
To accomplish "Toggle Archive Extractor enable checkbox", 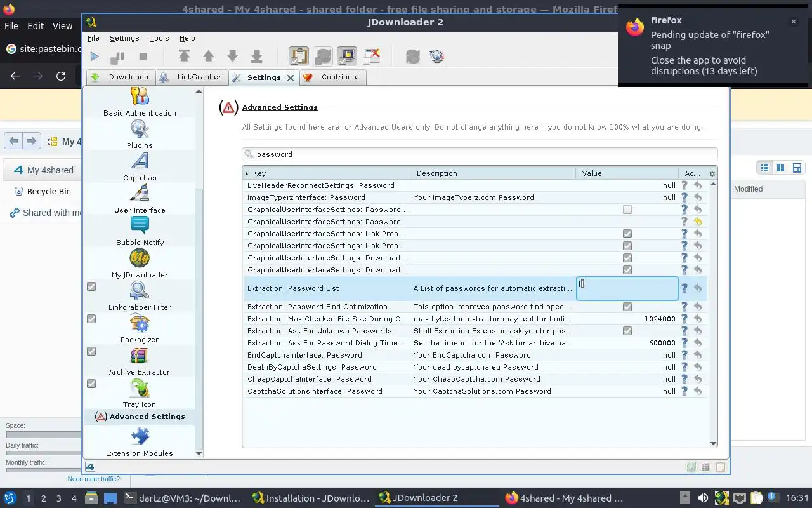I will [91, 351].
